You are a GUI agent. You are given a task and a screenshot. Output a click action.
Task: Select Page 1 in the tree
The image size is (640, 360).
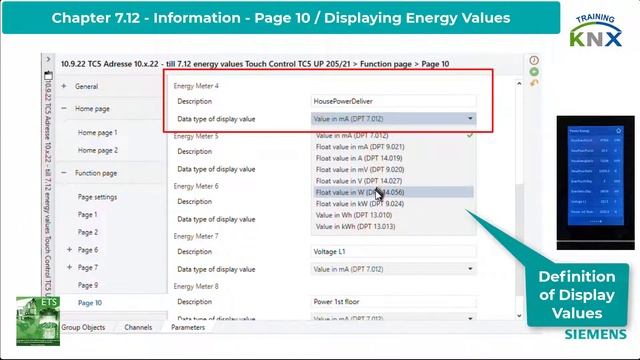click(87, 215)
